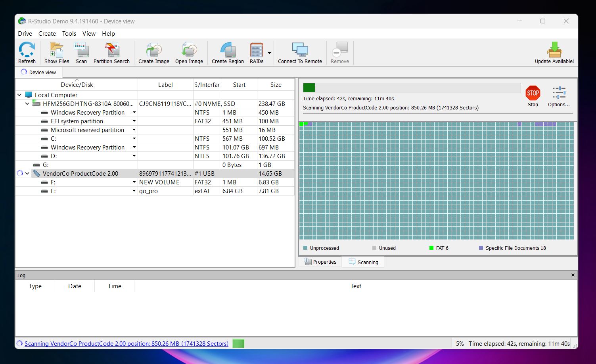Viewport: 596px width, 364px height.
Task: Open the dropdown arrow on the E: row
Action: tap(134, 191)
